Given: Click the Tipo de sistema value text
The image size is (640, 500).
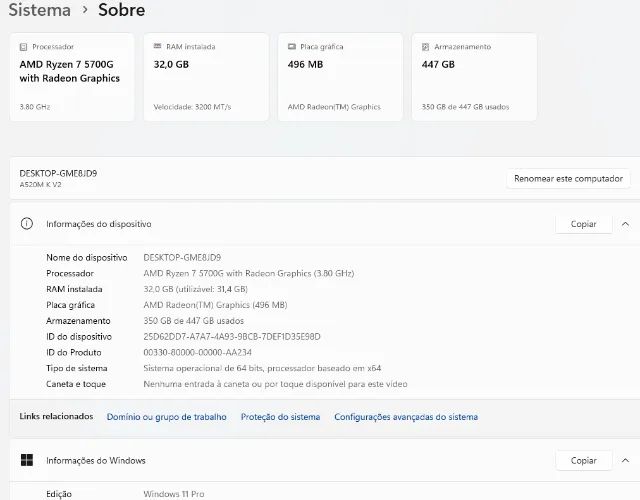Looking at the screenshot, I should (262, 368).
